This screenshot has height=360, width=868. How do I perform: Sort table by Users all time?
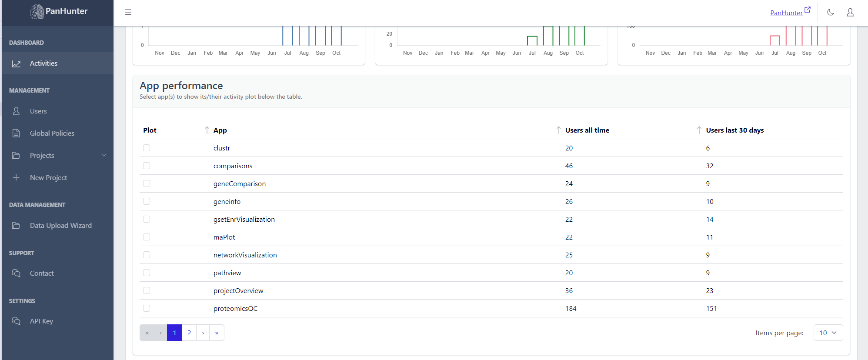pos(587,130)
